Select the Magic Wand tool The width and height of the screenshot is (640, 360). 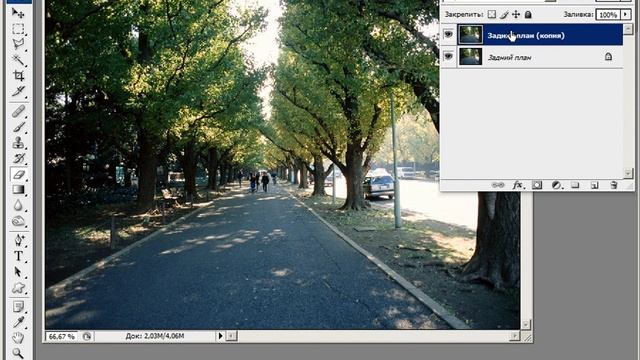pyautogui.click(x=18, y=60)
